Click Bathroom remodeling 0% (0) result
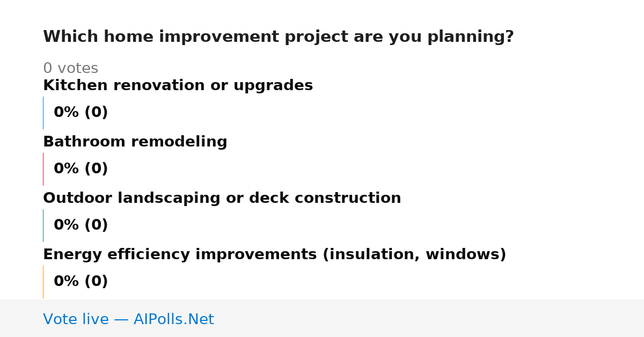The image size is (644, 337). pos(80,169)
